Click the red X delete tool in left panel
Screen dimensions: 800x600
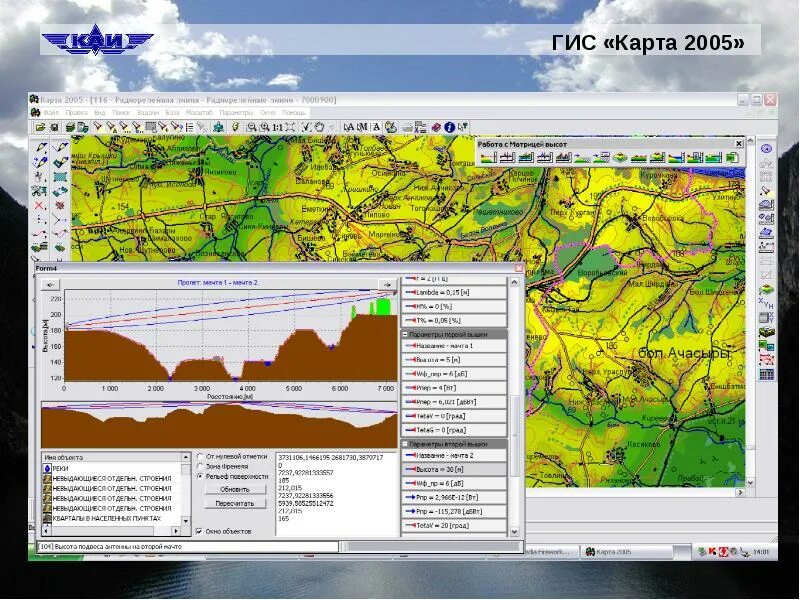39,206
